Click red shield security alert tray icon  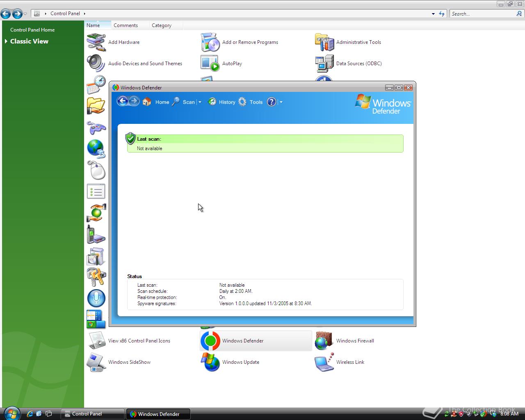coord(461,414)
